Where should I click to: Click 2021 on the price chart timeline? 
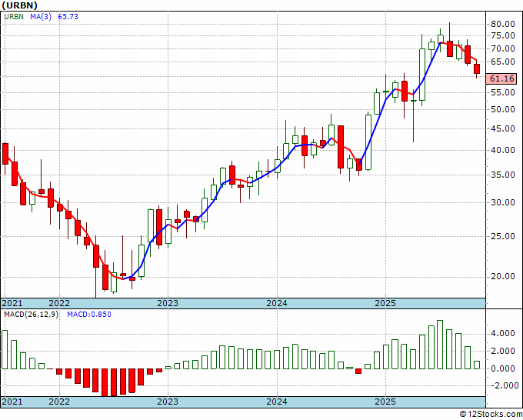coord(12,303)
